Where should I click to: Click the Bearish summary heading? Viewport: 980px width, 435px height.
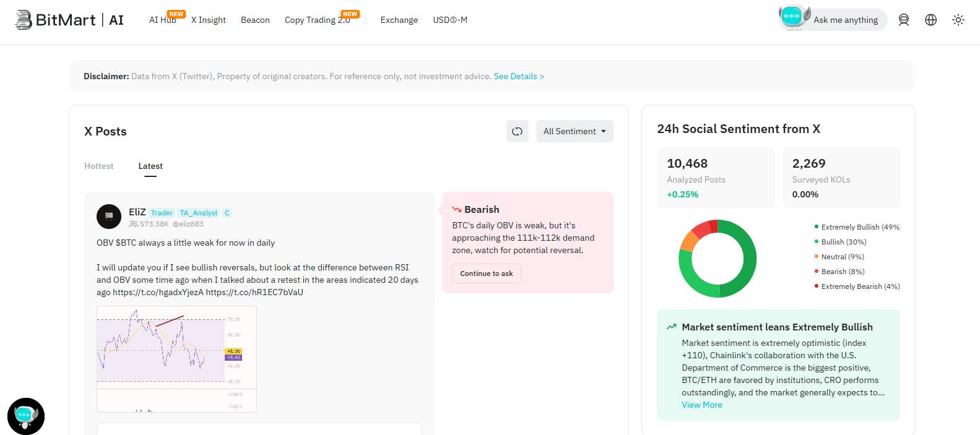[x=482, y=210]
